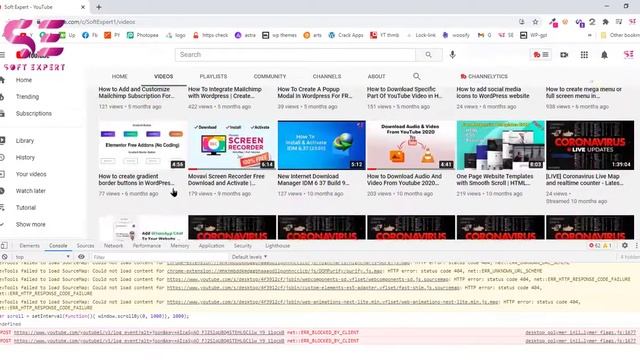640x360 pixels.
Task: Open Movavi Screen Recorder video title
Action: [x=226, y=180]
